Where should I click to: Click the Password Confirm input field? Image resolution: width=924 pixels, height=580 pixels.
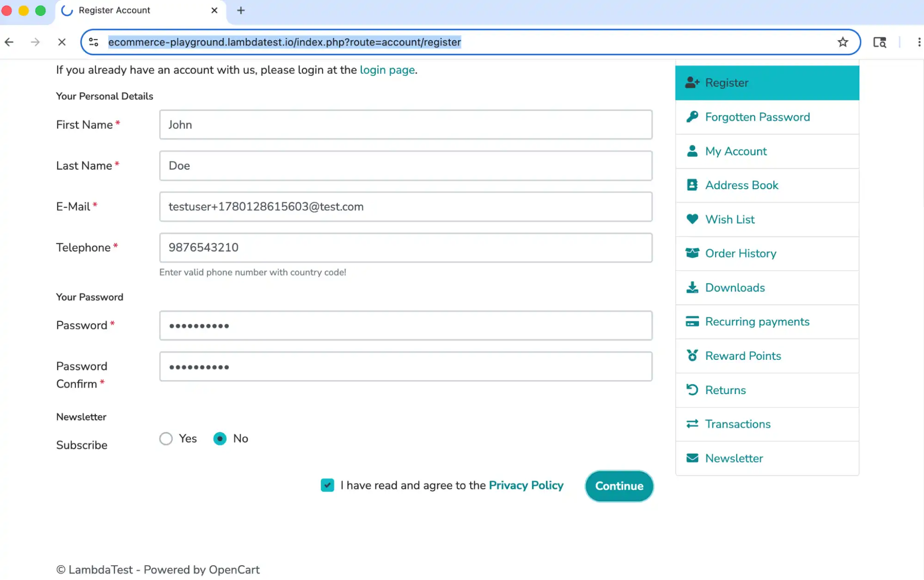[406, 366]
